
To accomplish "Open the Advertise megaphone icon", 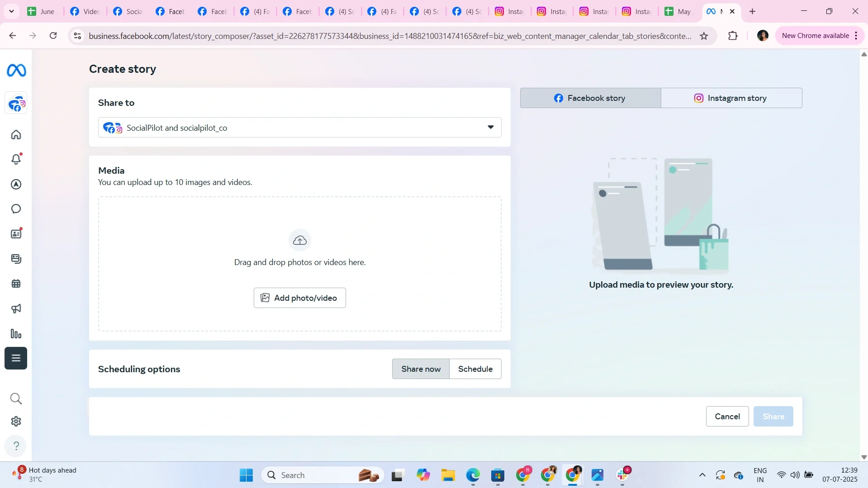I will pyautogui.click(x=16, y=308).
